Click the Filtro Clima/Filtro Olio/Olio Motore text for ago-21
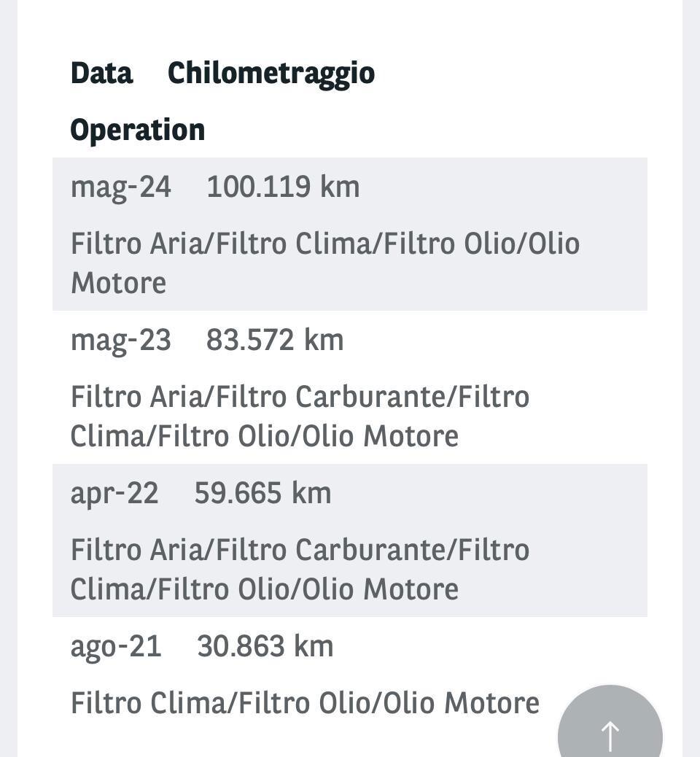 (305, 703)
